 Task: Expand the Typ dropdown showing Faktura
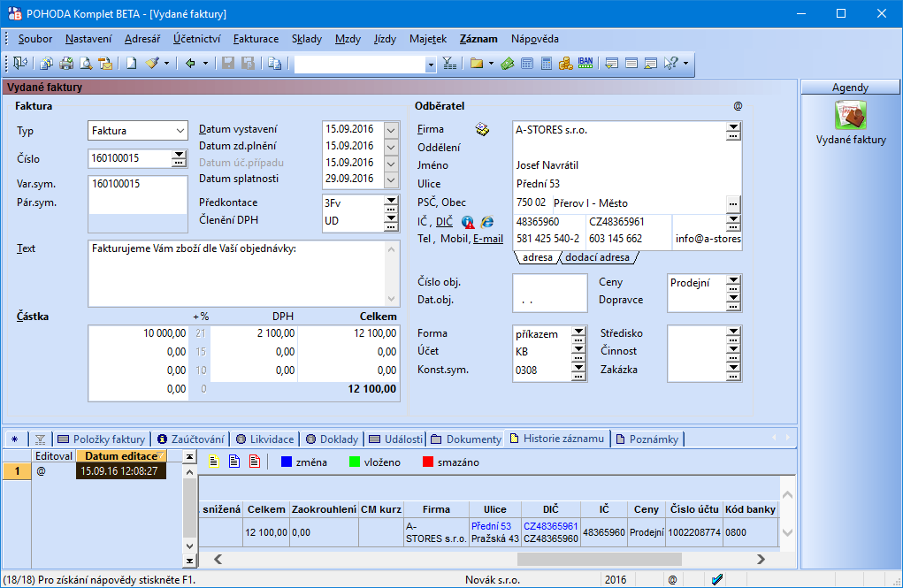point(180,131)
